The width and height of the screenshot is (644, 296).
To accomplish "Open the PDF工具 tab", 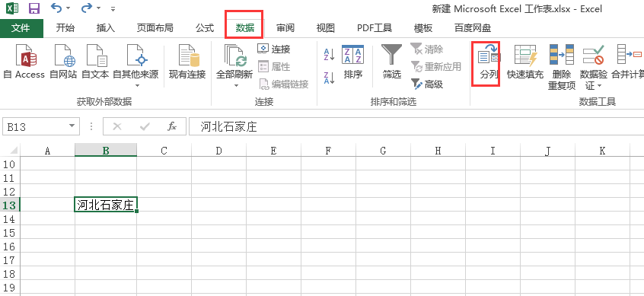I will click(375, 28).
